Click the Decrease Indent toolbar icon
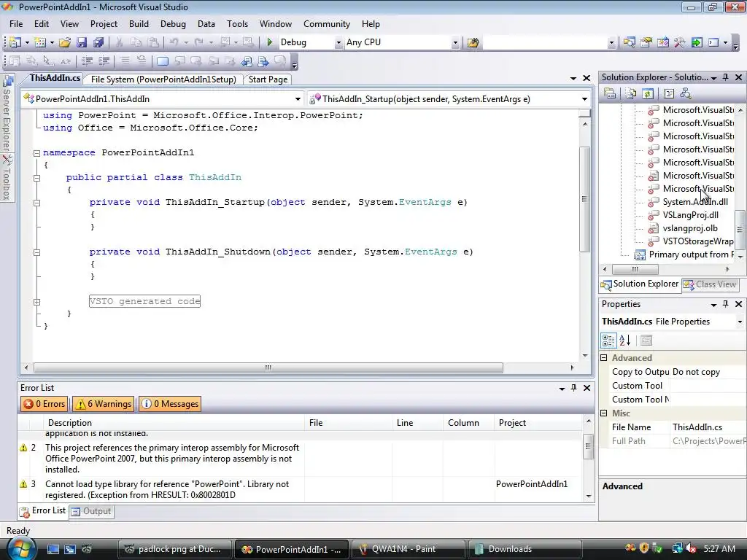Image resolution: width=747 pixels, height=560 pixels. [x=87, y=61]
